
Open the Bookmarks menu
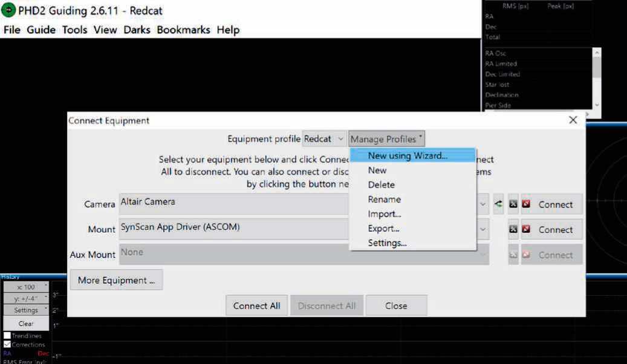184,30
